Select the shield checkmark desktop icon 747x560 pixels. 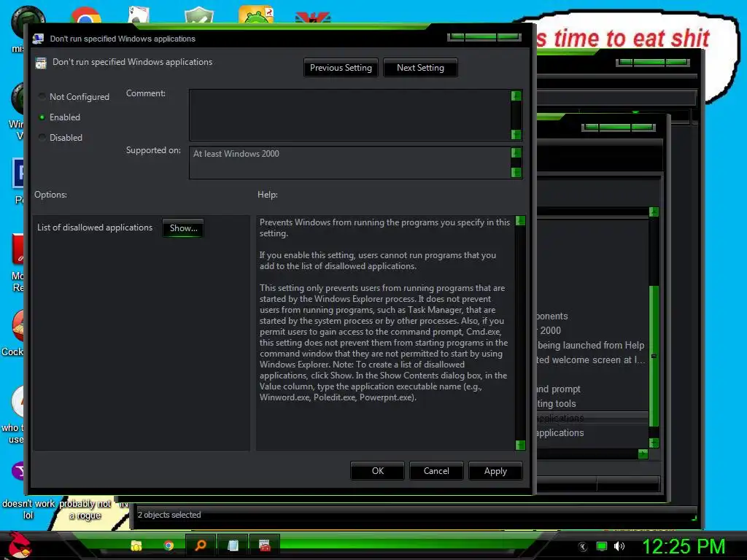(199, 15)
